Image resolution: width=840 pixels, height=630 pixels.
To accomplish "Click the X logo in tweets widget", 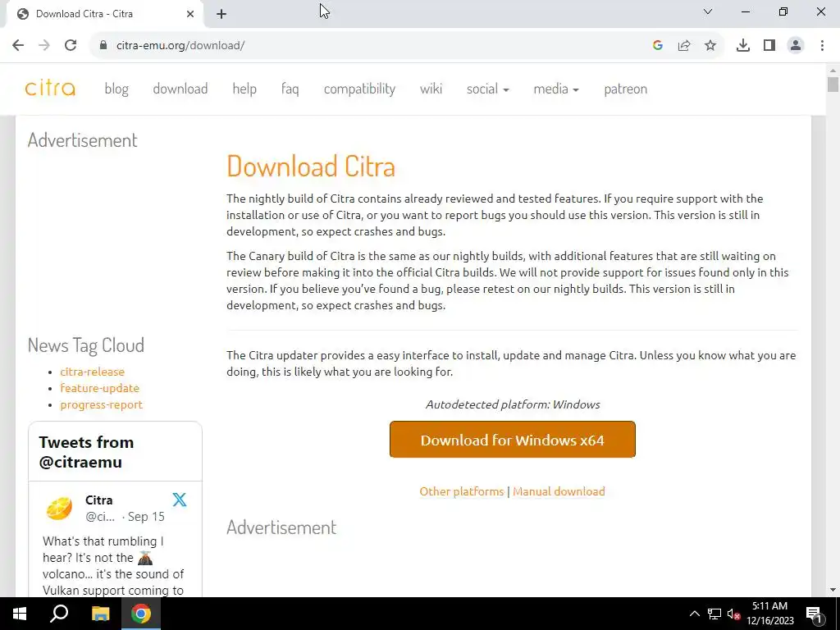I will pyautogui.click(x=180, y=500).
